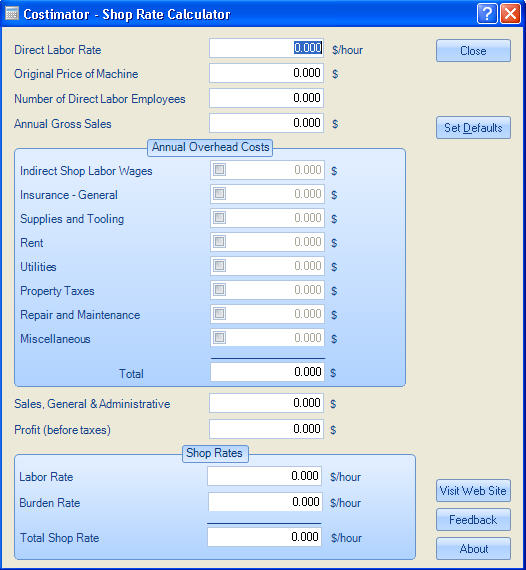Click the Annual Gross Sales input field

click(266, 123)
